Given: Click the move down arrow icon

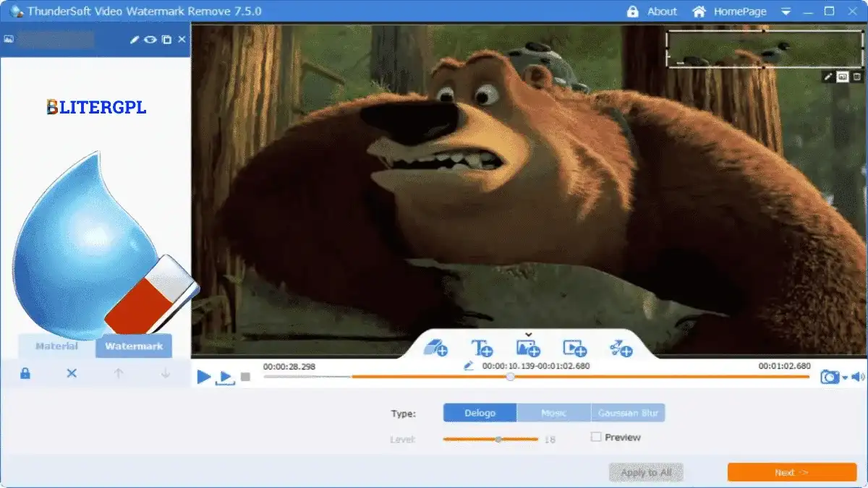Looking at the screenshot, I should click(166, 373).
